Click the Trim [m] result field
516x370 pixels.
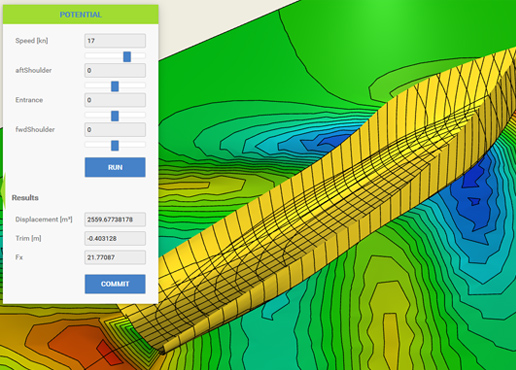(115, 238)
